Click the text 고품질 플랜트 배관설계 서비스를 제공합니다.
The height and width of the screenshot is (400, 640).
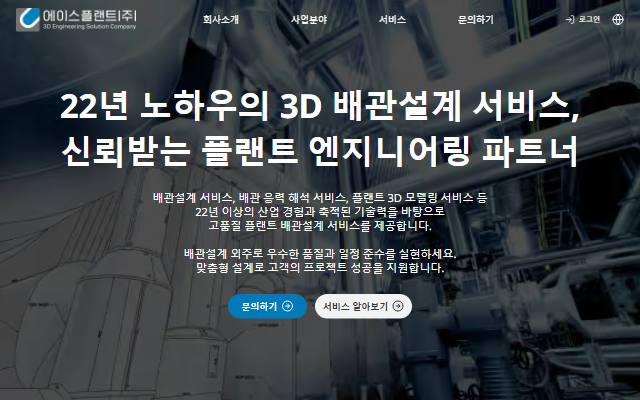[x=320, y=226]
